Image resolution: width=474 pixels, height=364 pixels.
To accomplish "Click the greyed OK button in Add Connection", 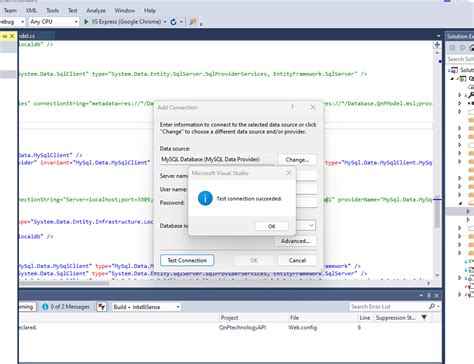I will (x=254, y=260).
